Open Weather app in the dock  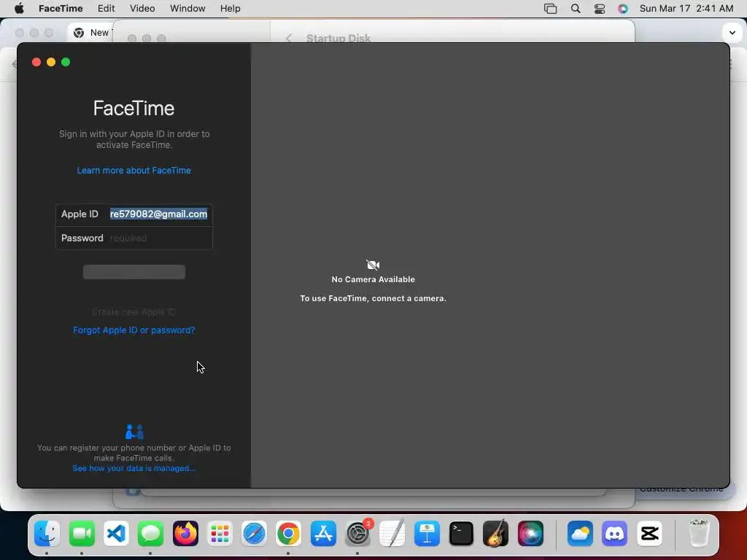point(580,533)
